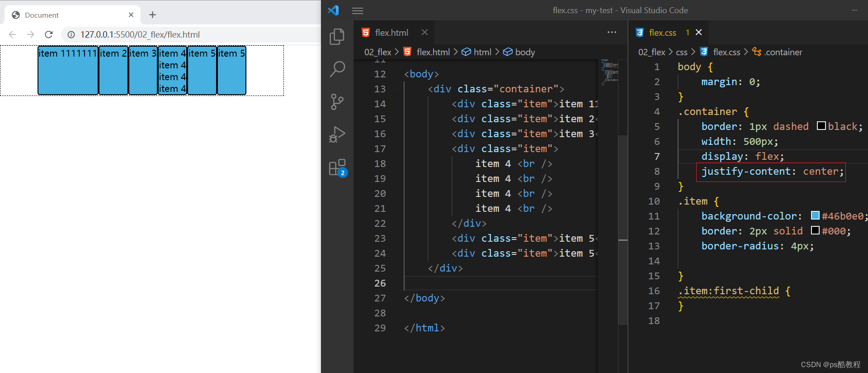The width and height of the screenshot is (868, 373).
Task: Click '</div>' closing tag on line 22
Action: coord(469,224)
